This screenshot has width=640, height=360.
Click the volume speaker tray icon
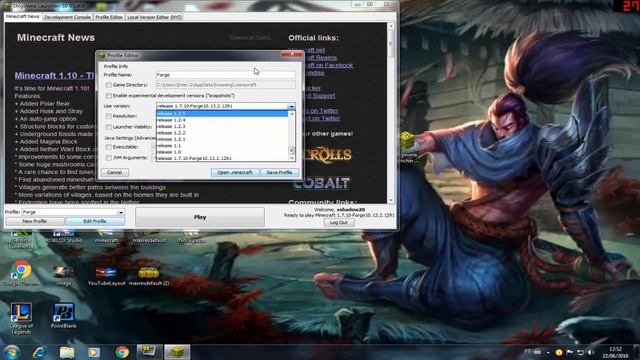[x=591, y=352]
